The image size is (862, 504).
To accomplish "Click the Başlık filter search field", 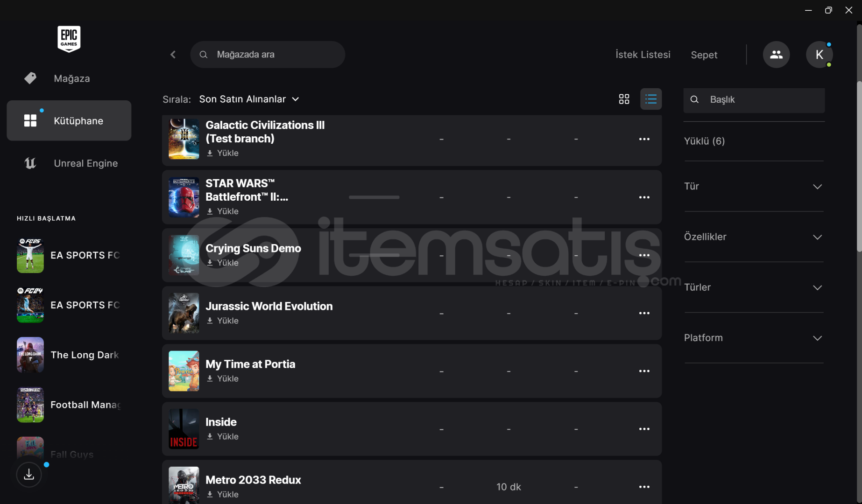I will point(754,100).
